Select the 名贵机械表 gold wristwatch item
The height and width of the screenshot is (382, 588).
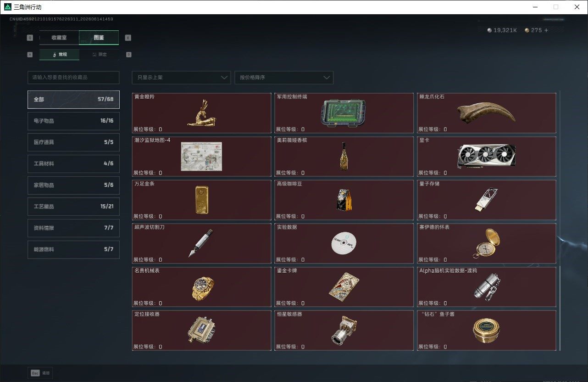201,287
